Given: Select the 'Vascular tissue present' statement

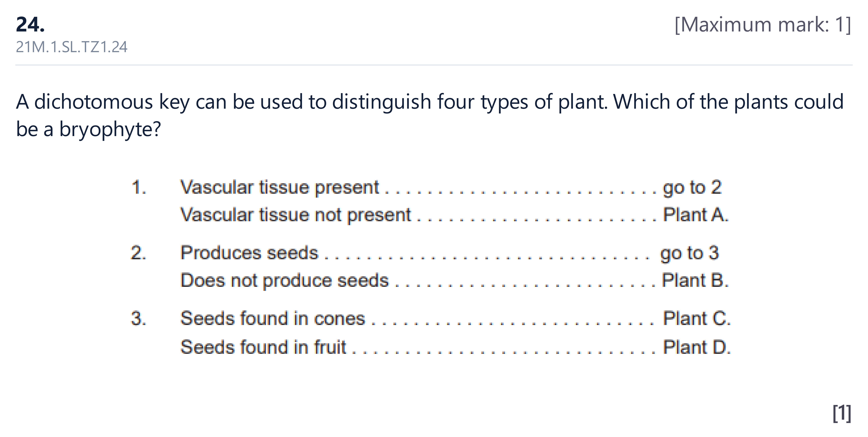Looking at the screenshot, I should click(x=280, y=187).
